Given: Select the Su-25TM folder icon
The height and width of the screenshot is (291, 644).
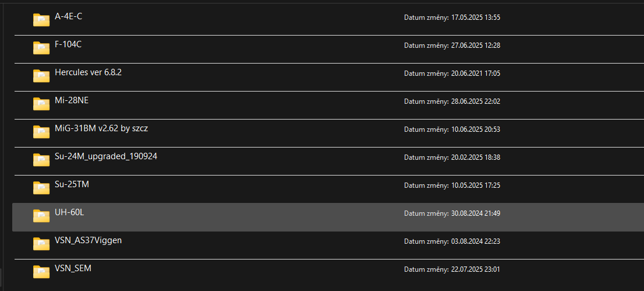Looking at the screenshot, I should pos(41,188).
